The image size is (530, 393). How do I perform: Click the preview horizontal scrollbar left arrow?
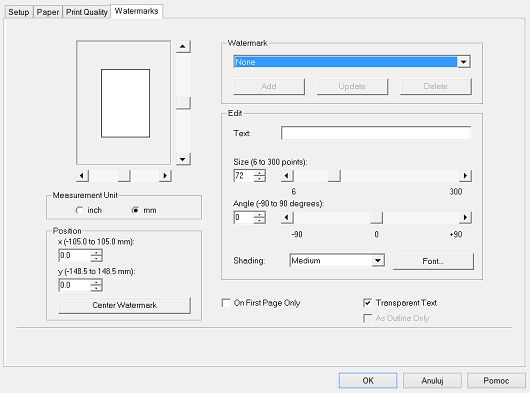(x=82, y=176)
